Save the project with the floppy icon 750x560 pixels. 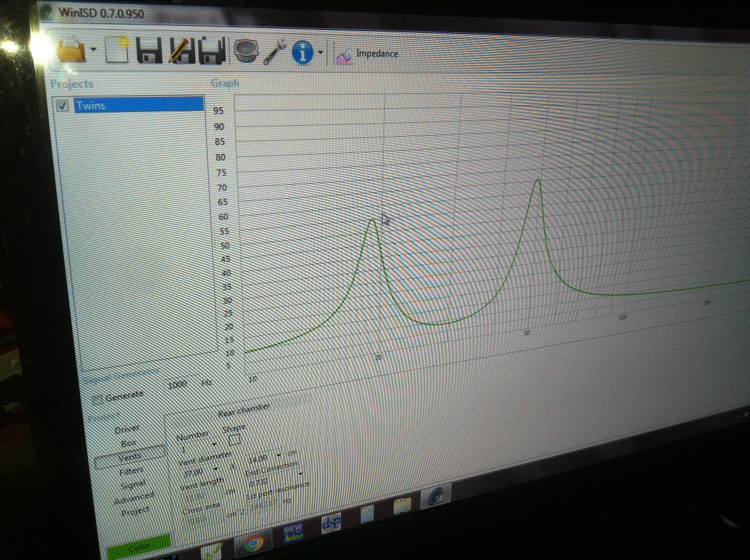pos(149,50)
